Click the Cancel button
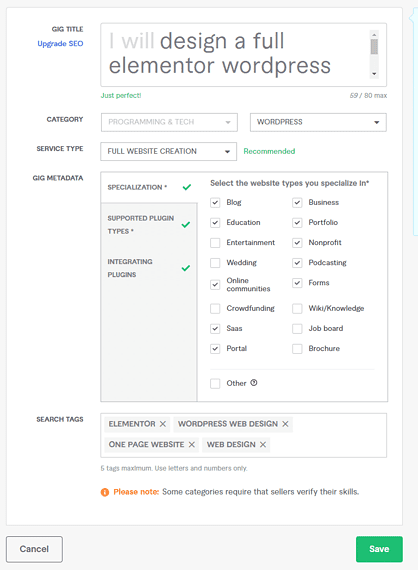Screen dimensions: 418x570 click(x=34, y=549)
